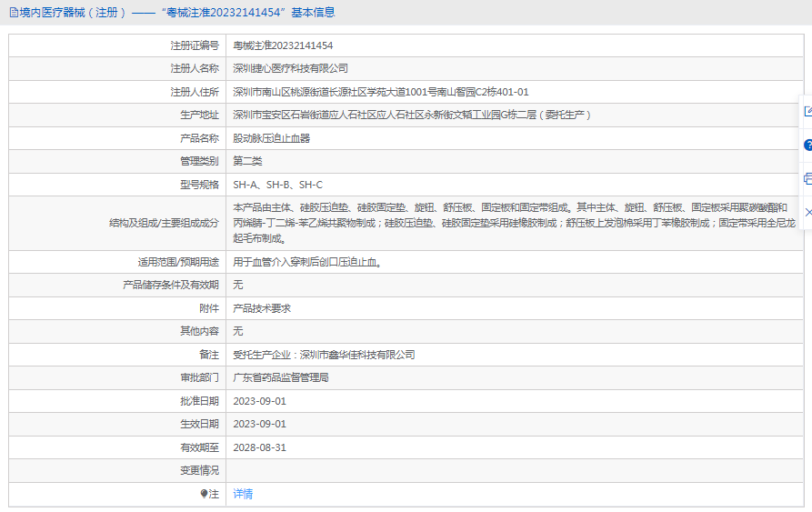Click the document icon before the page title
The height and width of the screenshot is (512, 812).
14,13
